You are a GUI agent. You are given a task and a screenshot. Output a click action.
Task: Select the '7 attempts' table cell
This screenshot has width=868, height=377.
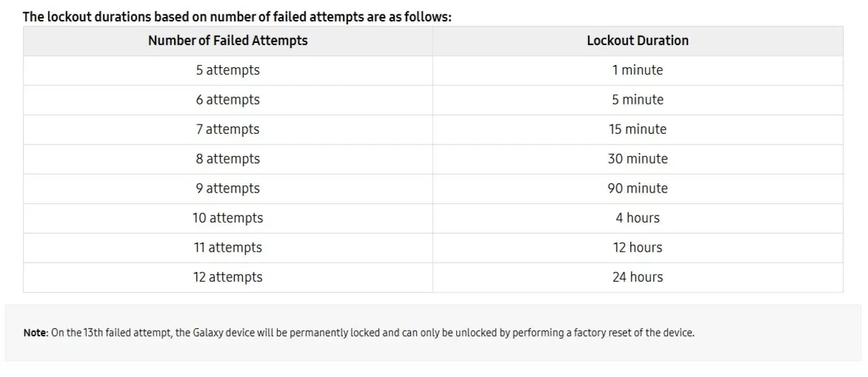[x=228, y=129]
